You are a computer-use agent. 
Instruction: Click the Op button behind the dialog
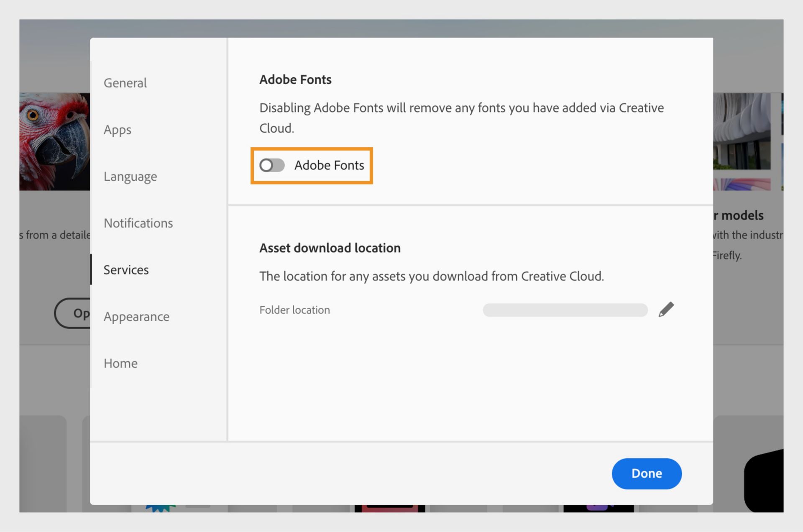pos(79,313)
